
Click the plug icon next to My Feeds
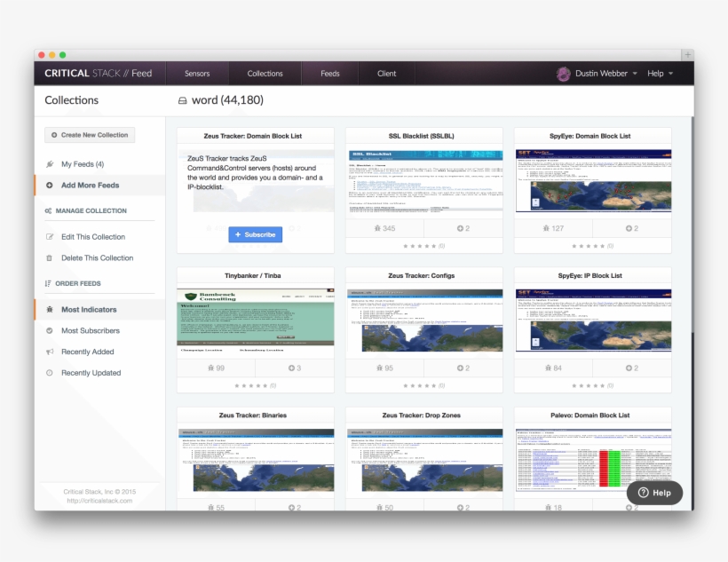click(50, 164)
